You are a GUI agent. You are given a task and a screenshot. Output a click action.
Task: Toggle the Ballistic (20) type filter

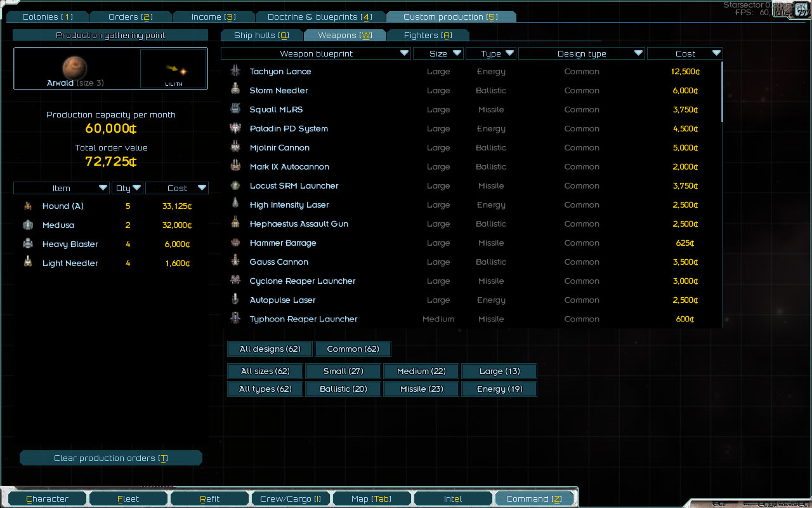click(343, 389)
